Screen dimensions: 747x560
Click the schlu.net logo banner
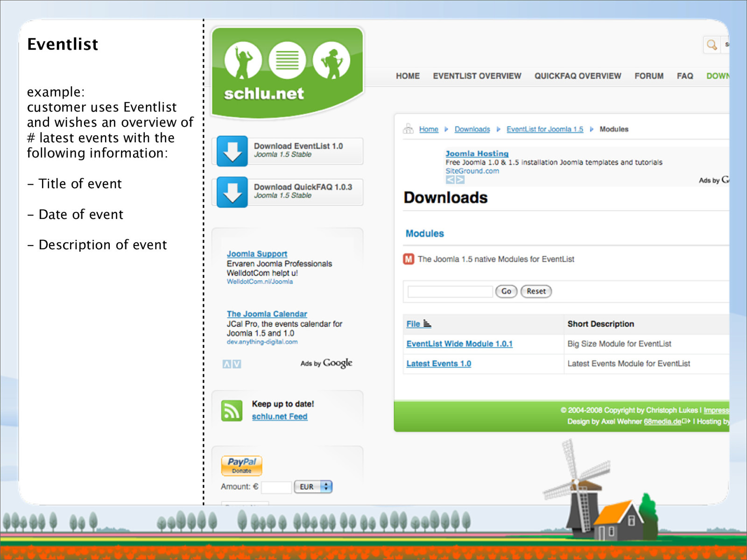click(288, 72)
